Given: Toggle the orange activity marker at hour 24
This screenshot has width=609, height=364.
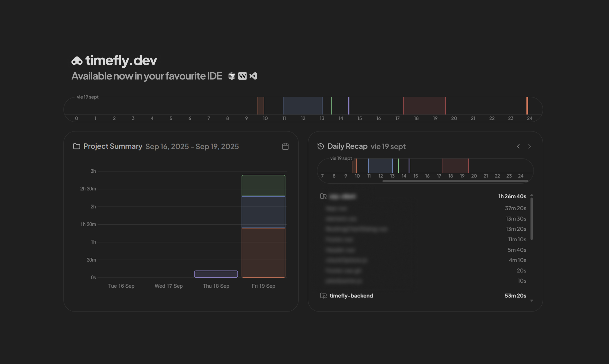Looking at the screenshot, I should click(x=527, y=105).
